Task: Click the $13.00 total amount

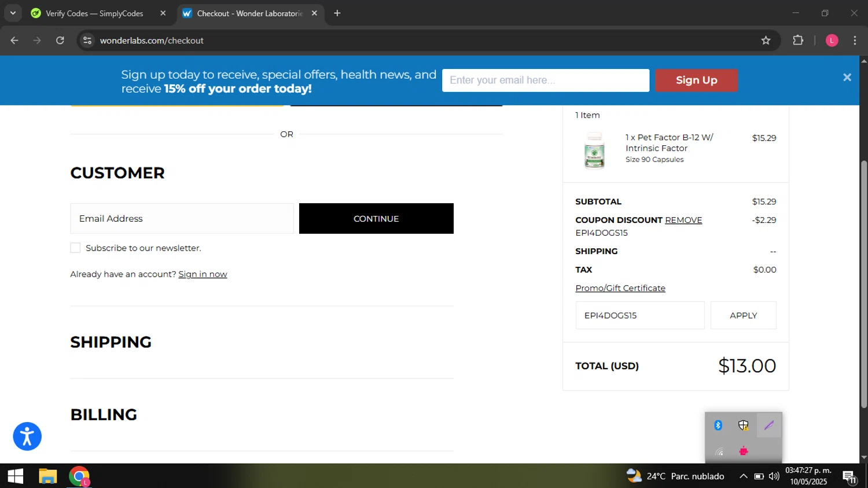Action: pyautogui.click(x=747, y=366)
